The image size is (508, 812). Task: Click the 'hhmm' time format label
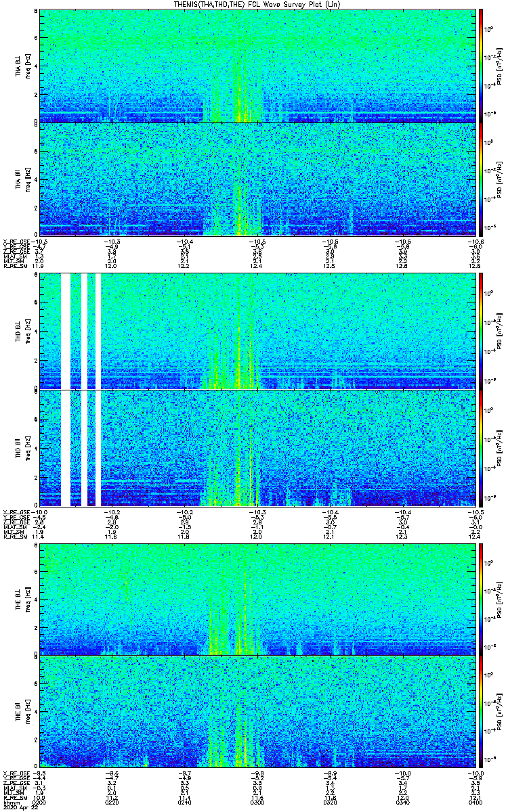tap(10, 802)
